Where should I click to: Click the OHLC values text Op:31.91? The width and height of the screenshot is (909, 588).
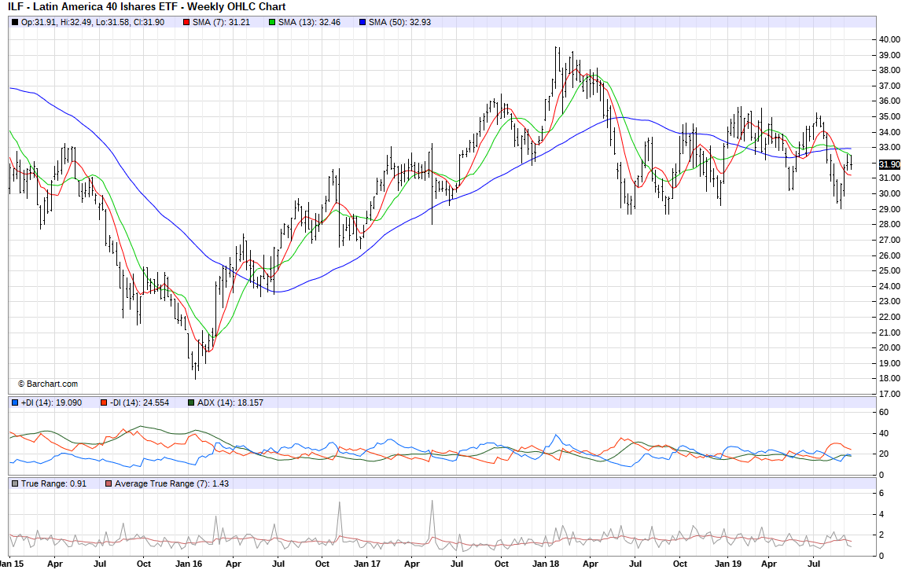click(93, 22)
